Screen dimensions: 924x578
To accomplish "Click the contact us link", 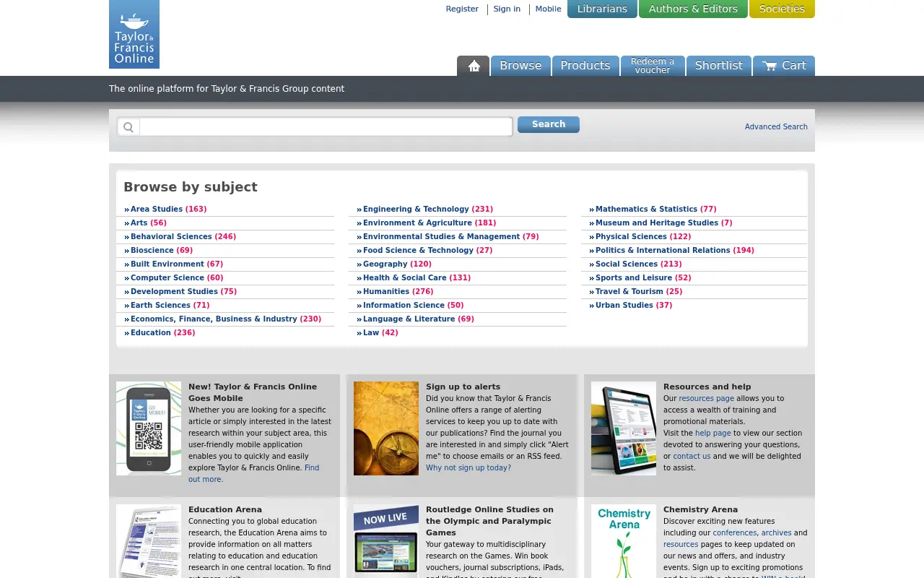I will (x=692, y=456).
